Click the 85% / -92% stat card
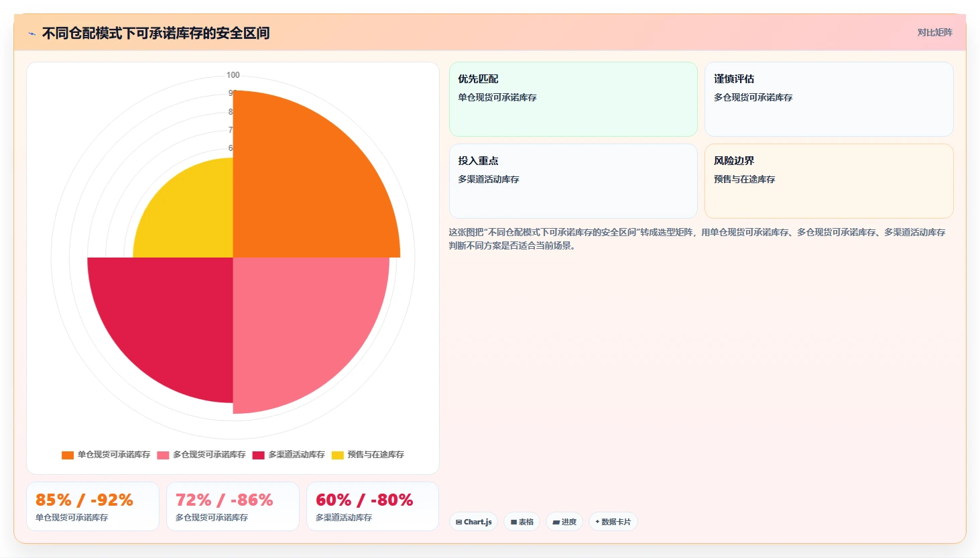980x558 pixels. coord(93,506)
